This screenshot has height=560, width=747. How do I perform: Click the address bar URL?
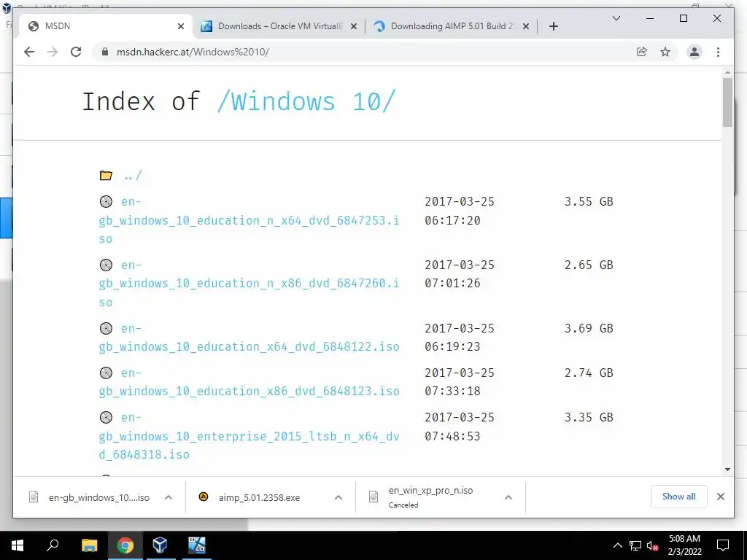pyautogui.click(x=193, y=52)
